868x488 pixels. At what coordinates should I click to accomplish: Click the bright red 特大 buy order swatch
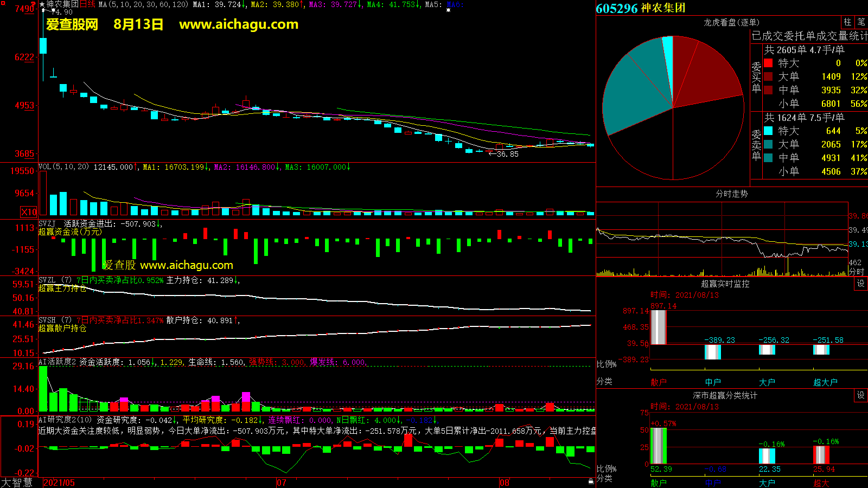(x=768, y=63)
